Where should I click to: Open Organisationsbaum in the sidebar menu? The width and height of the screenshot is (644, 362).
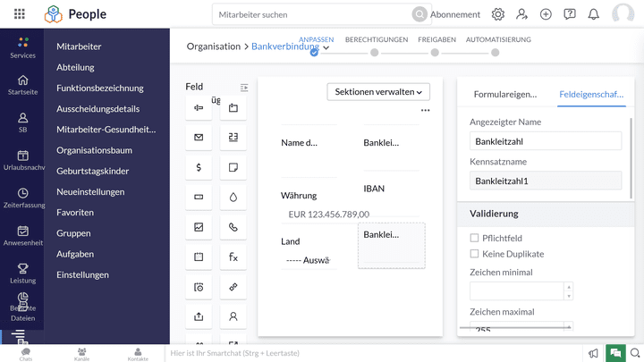(95, 150)
